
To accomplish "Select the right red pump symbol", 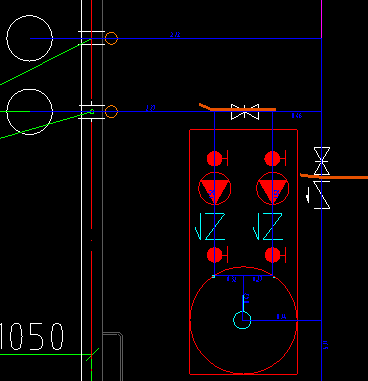I will click(273, 188).
